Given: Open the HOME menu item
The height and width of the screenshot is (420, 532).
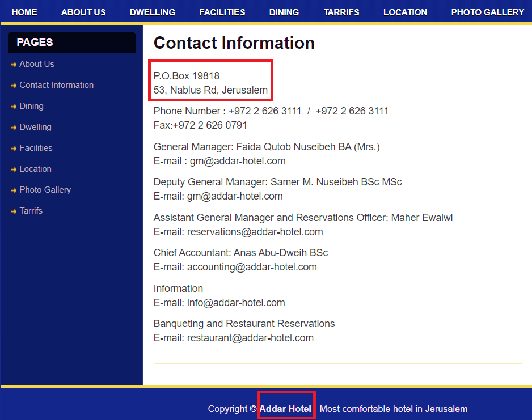Looking at the screenshot, I should (24, 12).
